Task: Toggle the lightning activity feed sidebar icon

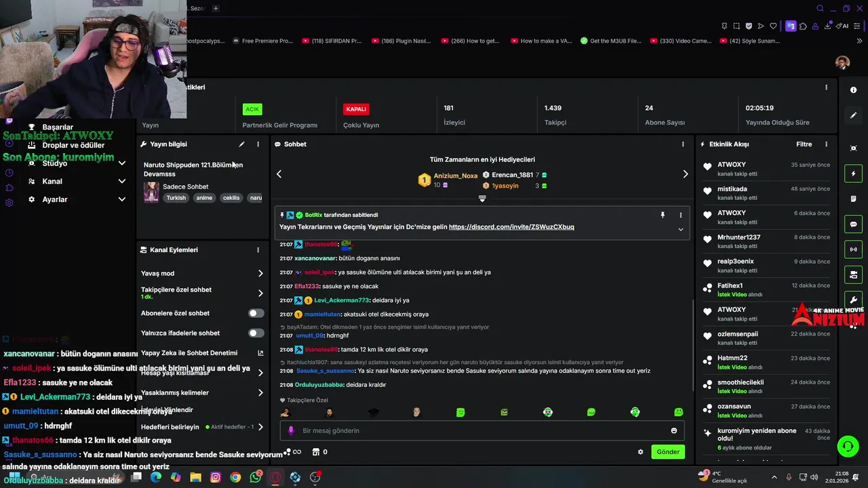Action: pyautogui.click(x=853, y=174)
